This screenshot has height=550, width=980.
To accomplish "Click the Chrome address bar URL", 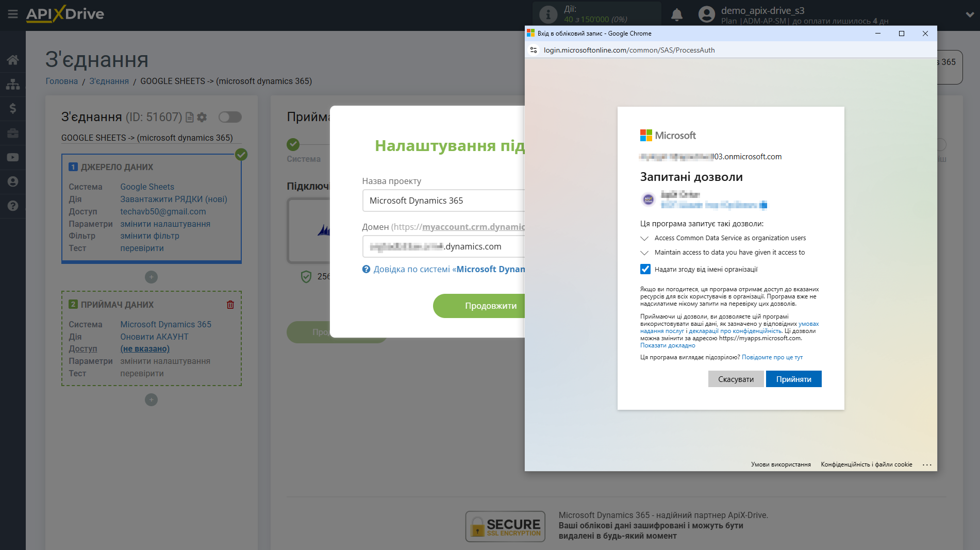I will point(629,50).
